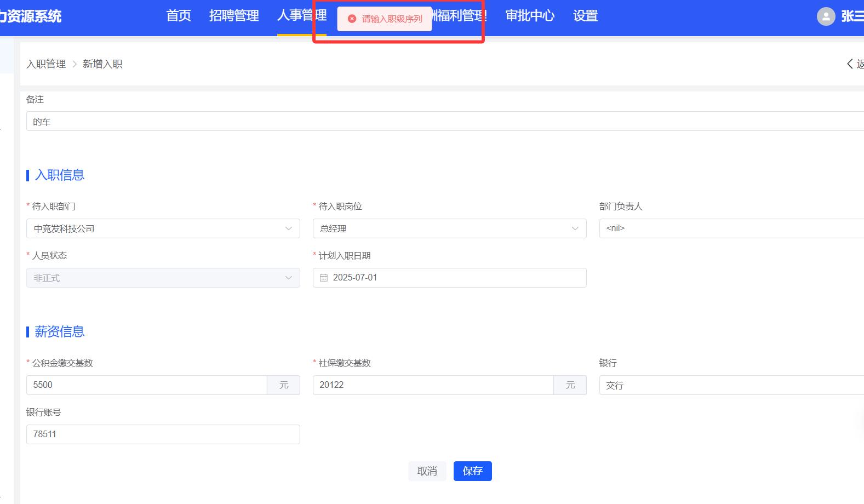
Task: Click the 薪资信息 section heading
Action: tap(59, 331)
